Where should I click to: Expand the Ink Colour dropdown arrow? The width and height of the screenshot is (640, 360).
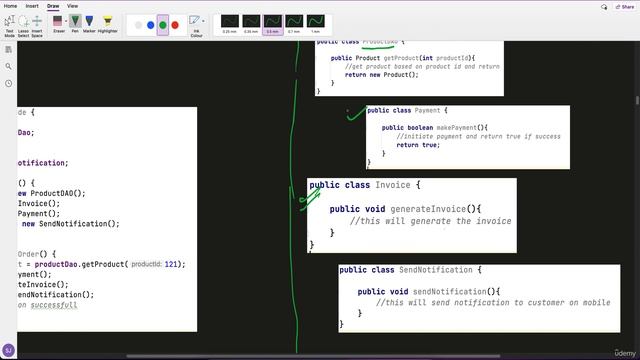point(203,21)
